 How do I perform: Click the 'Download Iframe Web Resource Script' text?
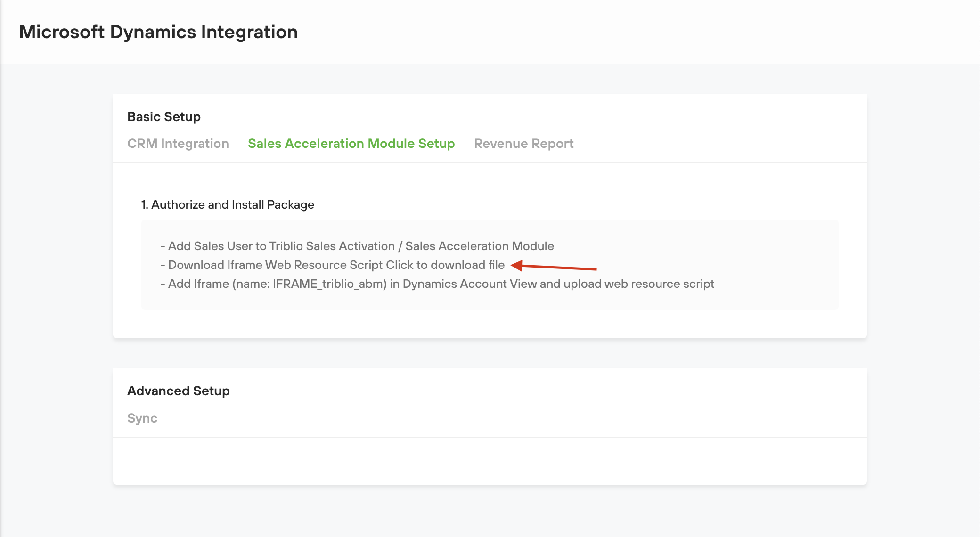275,265
